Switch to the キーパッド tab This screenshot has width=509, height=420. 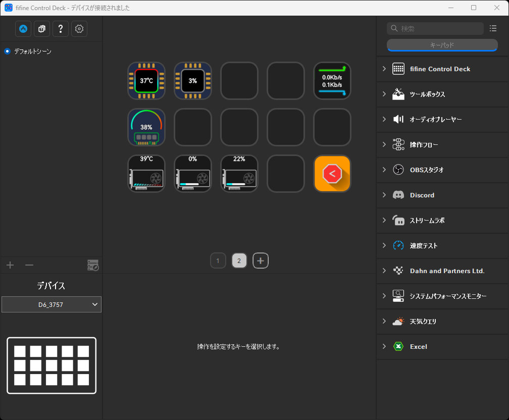point(442,45)
